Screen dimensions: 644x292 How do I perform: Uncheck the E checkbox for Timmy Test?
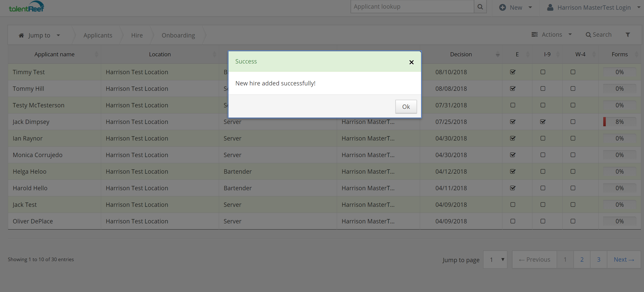point(513,72)
